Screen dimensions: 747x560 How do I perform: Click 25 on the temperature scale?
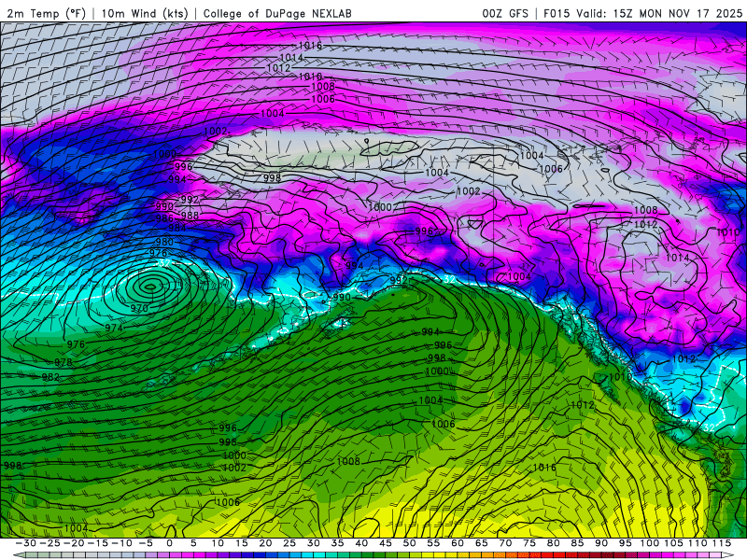289,543
